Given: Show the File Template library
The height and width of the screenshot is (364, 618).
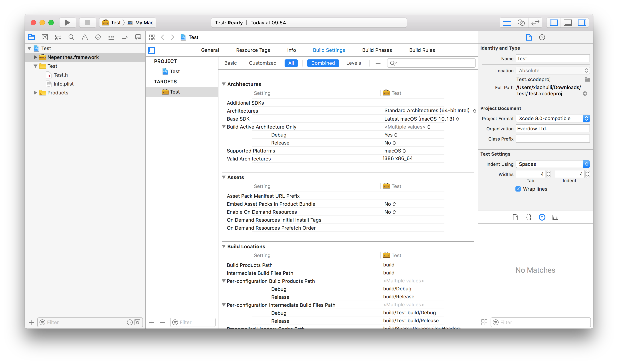Looking at the screenshot, I should [515, 217].
